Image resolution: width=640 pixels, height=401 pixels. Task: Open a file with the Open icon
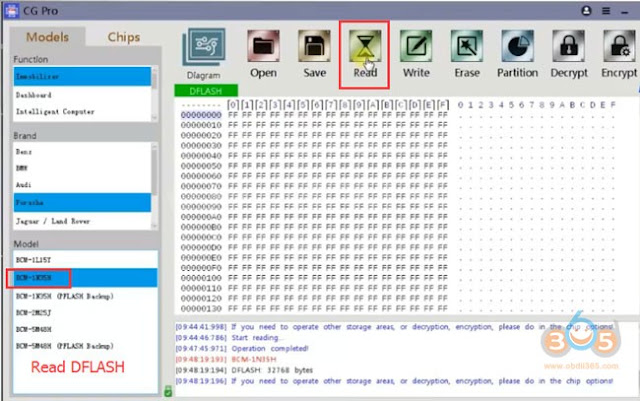coord(263,46)
